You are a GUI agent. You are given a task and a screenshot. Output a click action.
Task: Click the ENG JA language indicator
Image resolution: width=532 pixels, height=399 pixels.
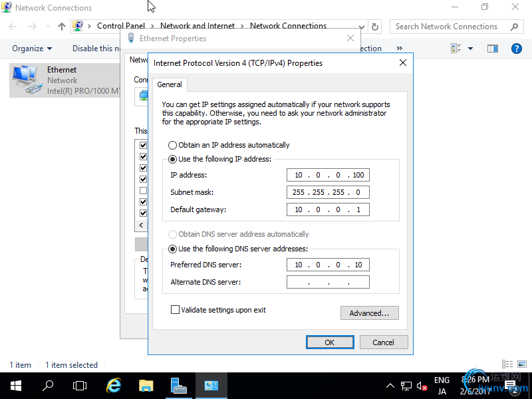click(x=442, y=386)
